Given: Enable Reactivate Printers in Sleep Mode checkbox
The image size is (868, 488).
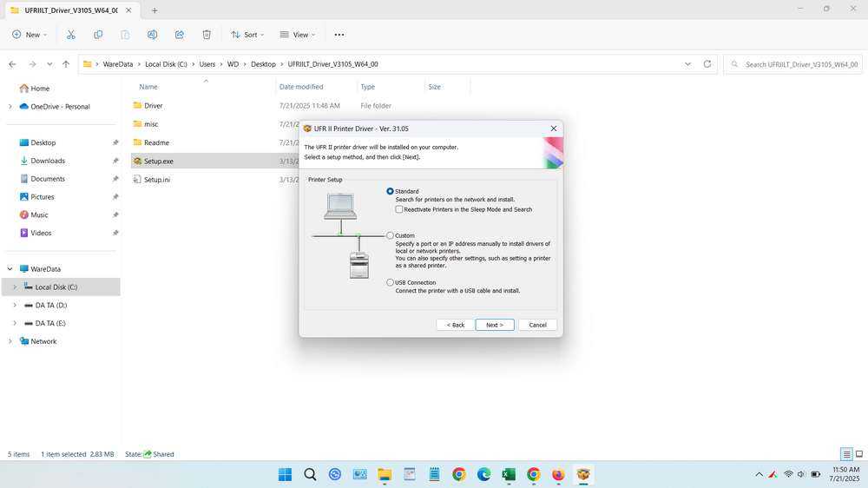Looking at the screenshot, I should point(399,209).
